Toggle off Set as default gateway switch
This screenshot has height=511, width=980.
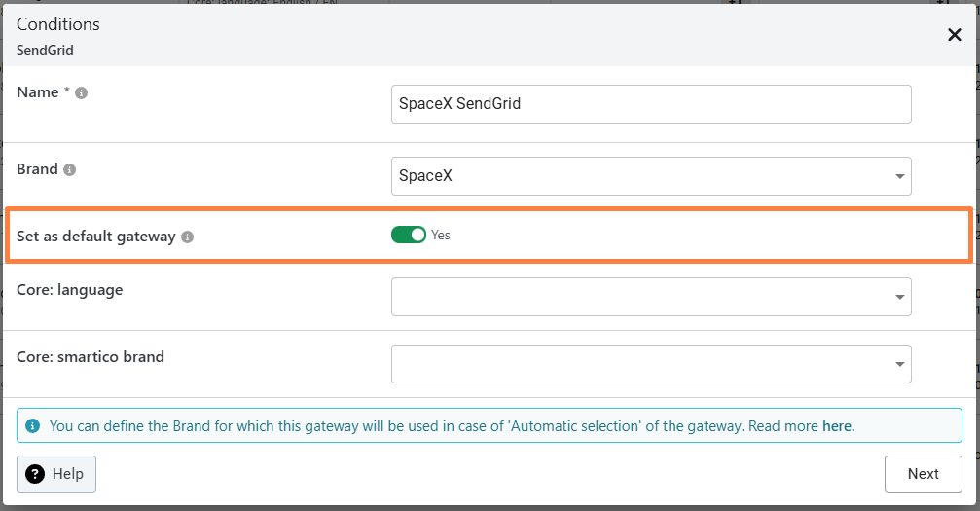tap(409, 235)
